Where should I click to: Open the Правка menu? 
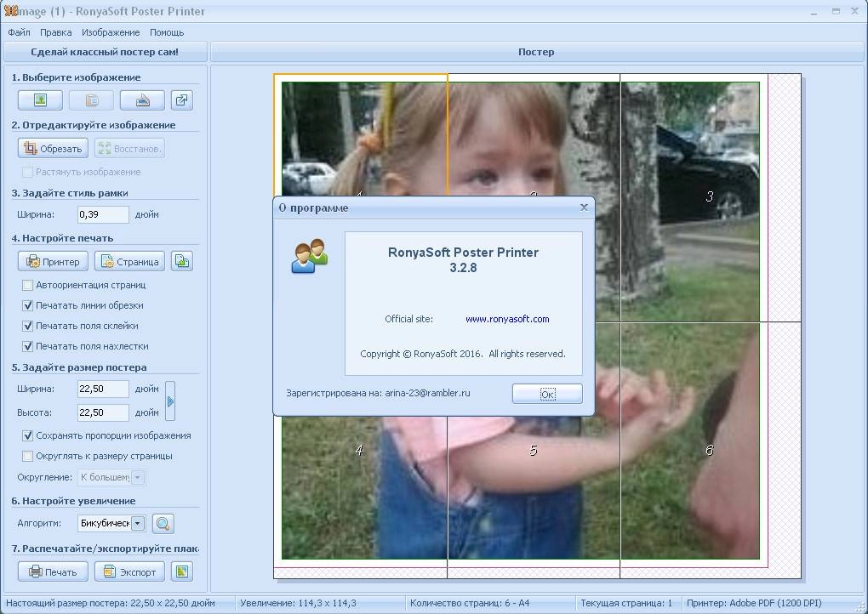tap(56, 32)
